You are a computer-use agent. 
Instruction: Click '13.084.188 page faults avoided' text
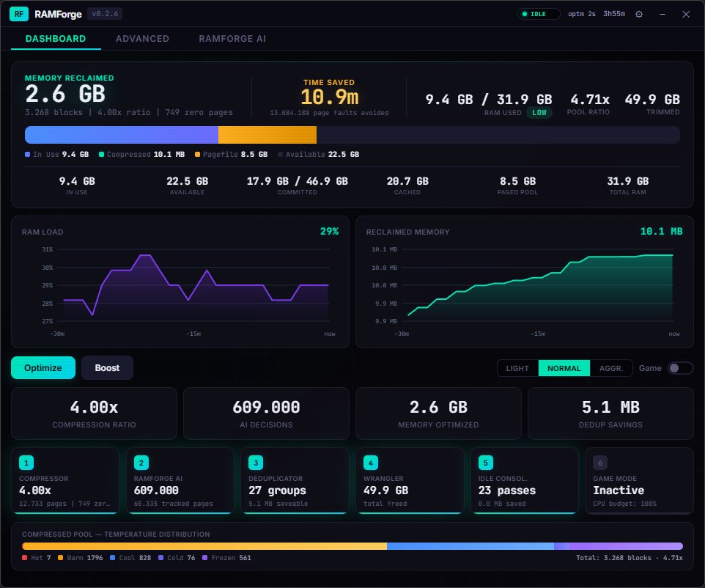coord(329,113)
